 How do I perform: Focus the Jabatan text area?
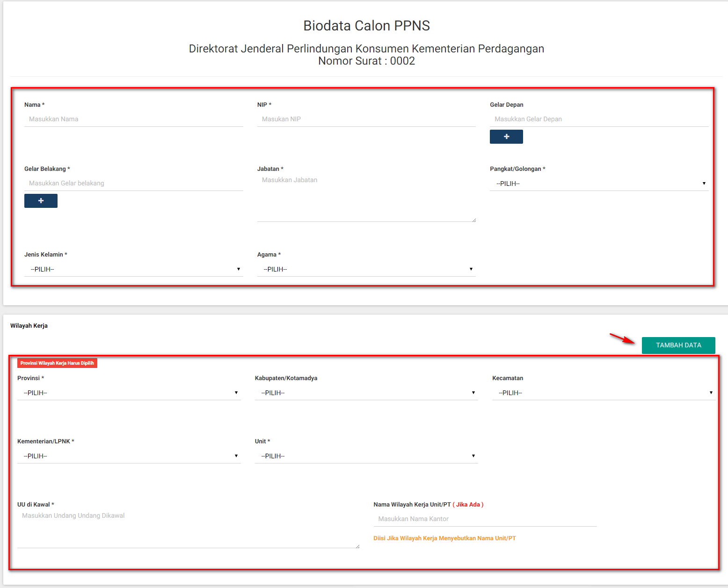366,198
